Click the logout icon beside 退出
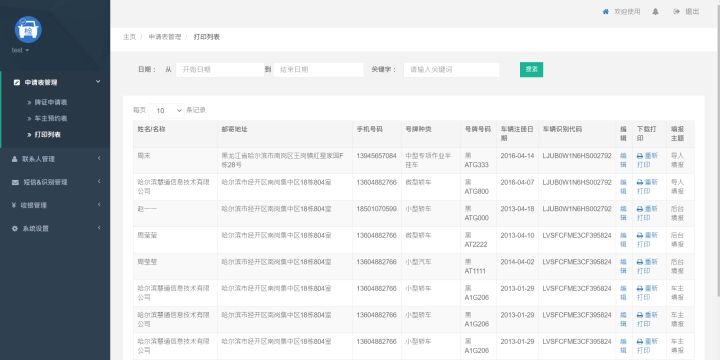 click(x=676, y=12)
